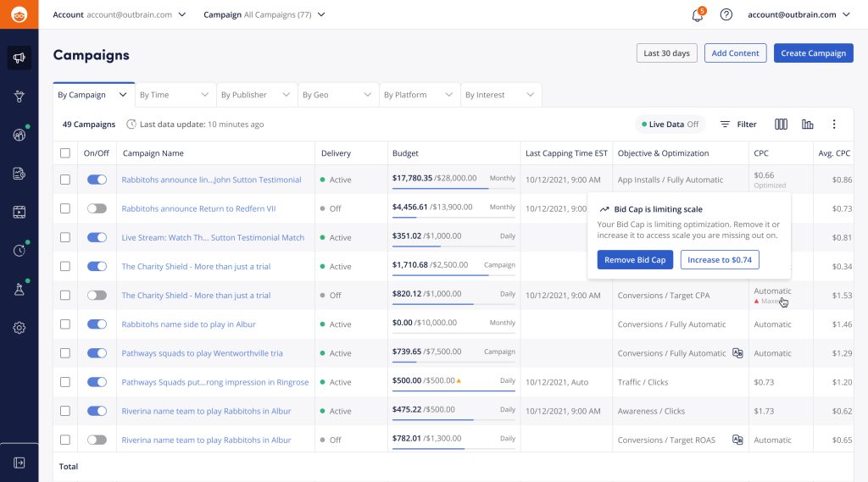This screenshot has height=482, width=868.
Task: Click the help question mark icon
Action: click(726, 14)
